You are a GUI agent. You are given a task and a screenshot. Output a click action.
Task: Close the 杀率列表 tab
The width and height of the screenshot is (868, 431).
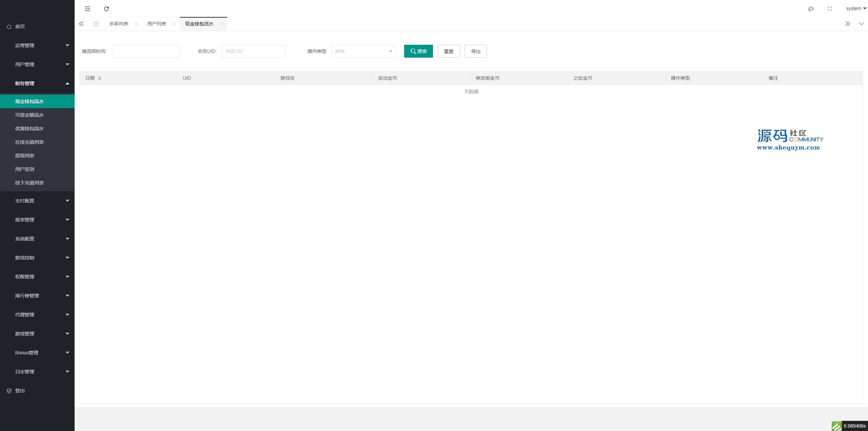pyautogui.click(x=136, y=24)
